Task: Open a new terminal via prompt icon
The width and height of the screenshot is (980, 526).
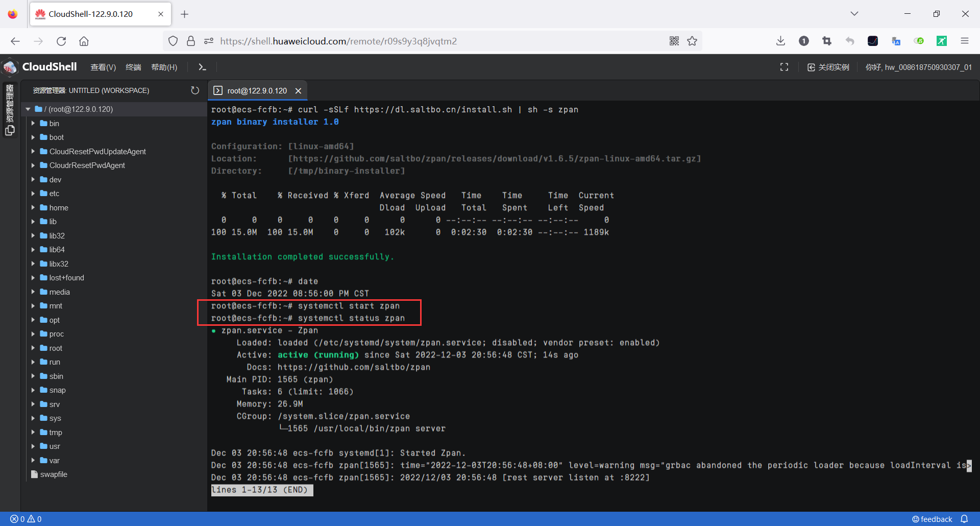Action: click(x=202, y=67)
